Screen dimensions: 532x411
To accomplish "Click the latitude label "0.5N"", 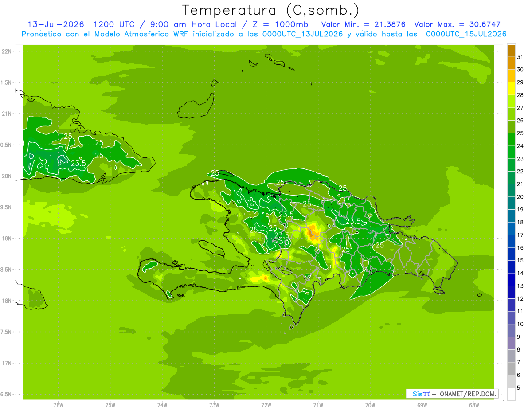I will [7, 145].
